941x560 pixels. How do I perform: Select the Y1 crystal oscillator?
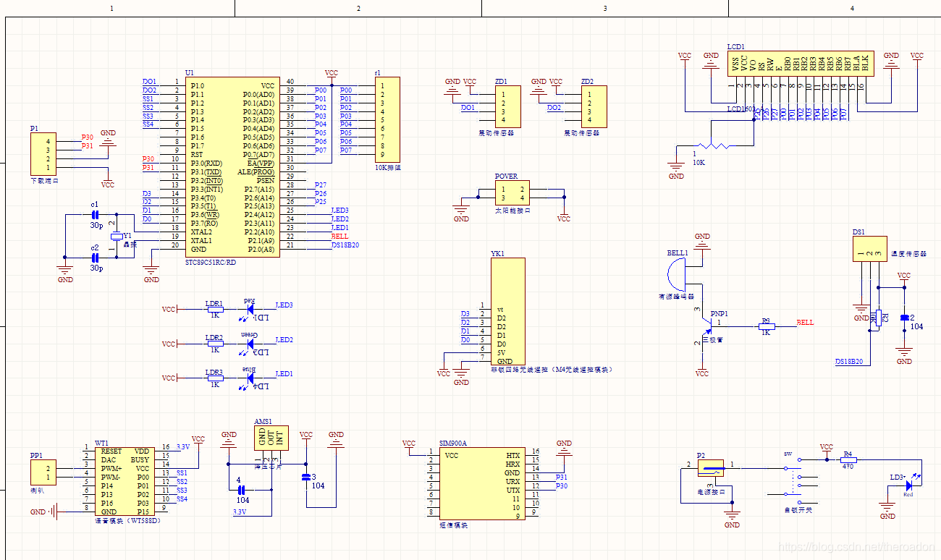coord(116,237)
